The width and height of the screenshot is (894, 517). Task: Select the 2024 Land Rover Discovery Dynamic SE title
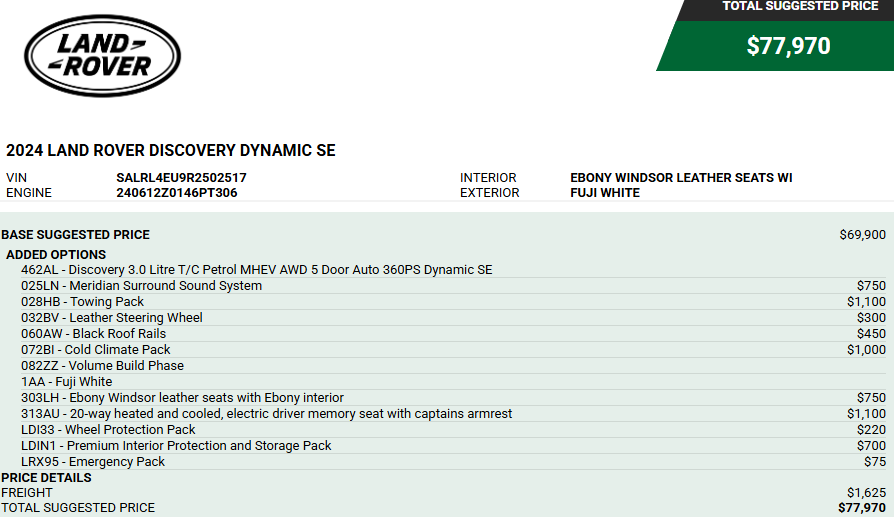click(170, 150)
